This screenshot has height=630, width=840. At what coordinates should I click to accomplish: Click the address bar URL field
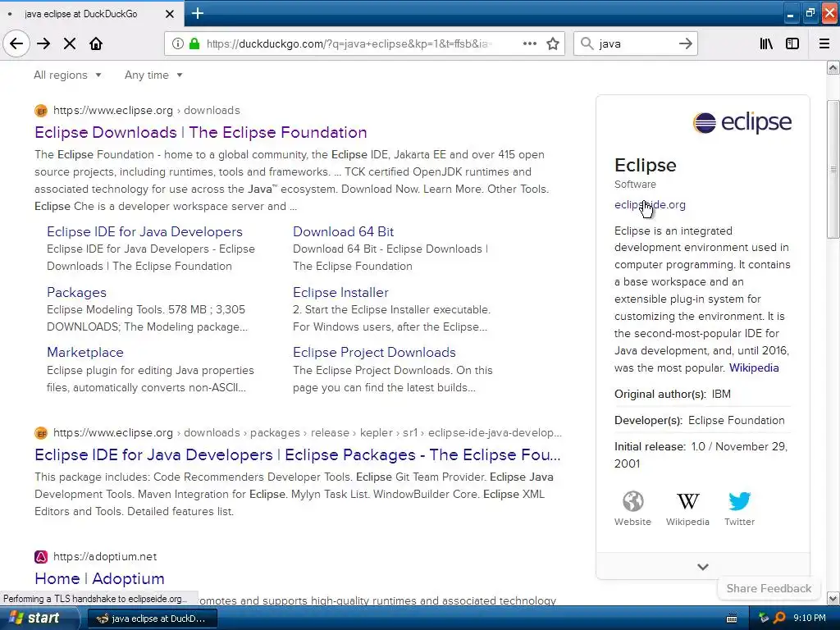tap(348, 43)
